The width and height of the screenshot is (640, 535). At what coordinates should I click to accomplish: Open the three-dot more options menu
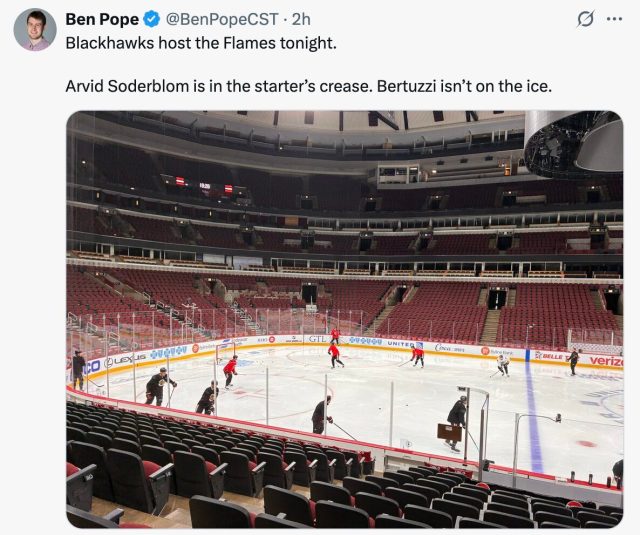click(x=615, y=19)
